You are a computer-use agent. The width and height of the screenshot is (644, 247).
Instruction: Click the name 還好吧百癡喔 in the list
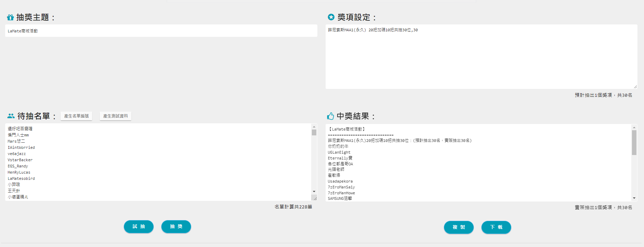coord(20,128)
